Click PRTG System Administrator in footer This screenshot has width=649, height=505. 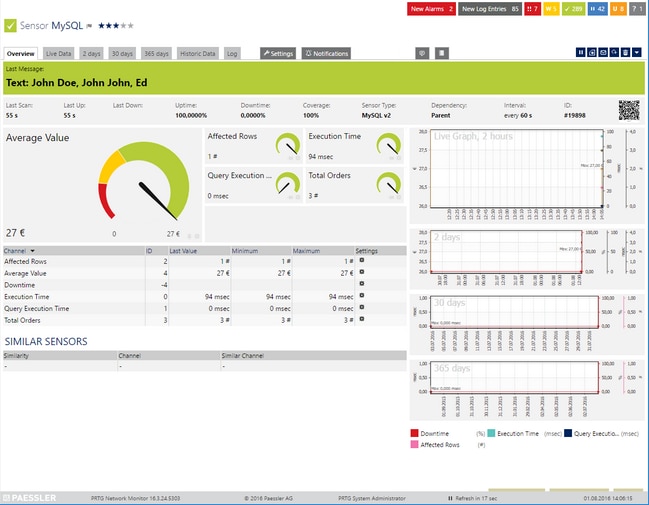372,498
